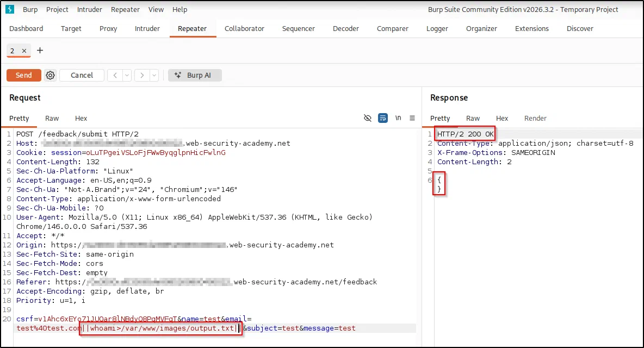Open the Help menu
The height and width of the screenshot is (348, 644).
coord(179,9)
